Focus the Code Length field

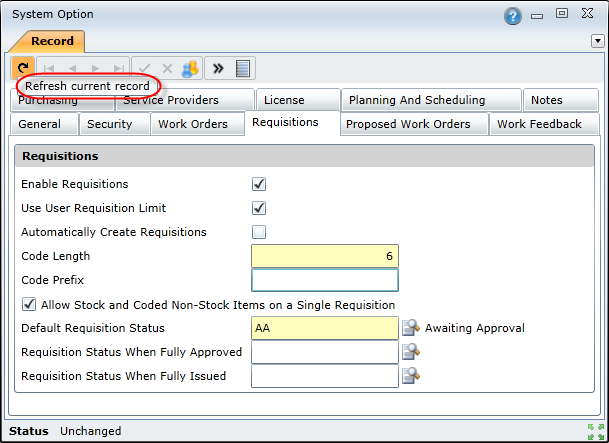click(325, 256)
